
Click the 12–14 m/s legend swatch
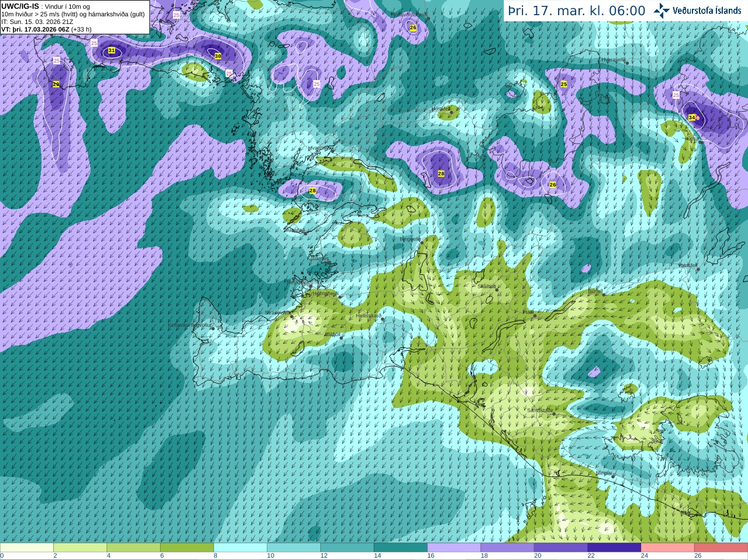coord(347,547)
